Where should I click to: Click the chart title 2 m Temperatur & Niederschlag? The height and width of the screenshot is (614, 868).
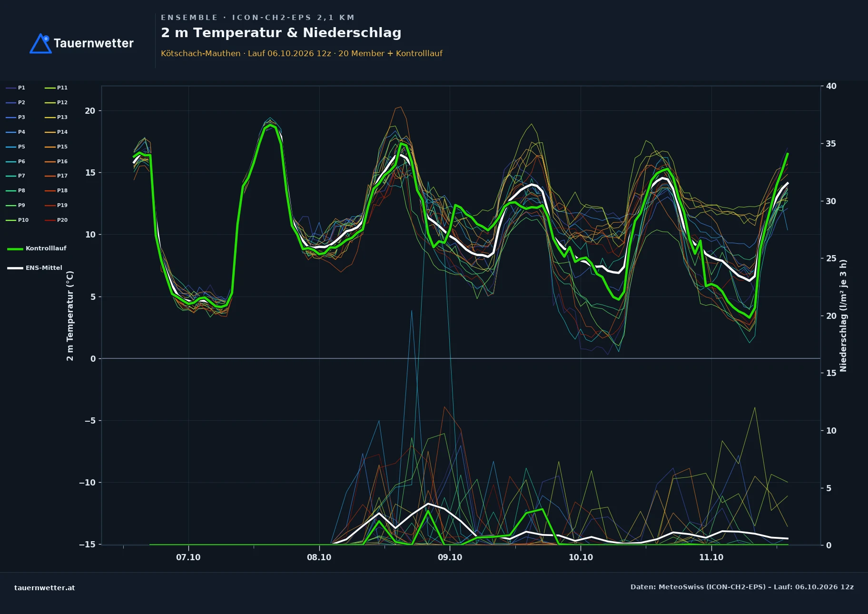click(x=281, y=33)
